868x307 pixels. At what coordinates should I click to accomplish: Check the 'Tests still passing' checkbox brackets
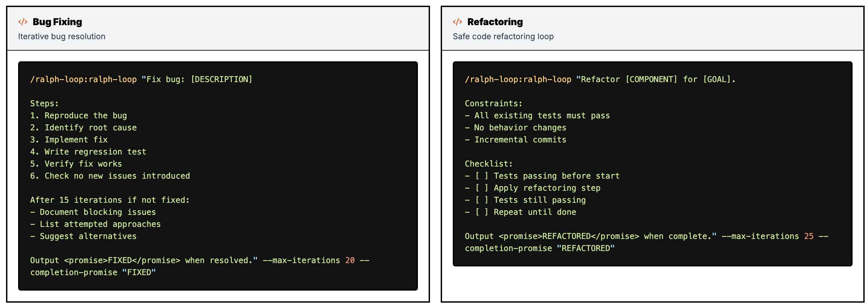coord(482,200)
